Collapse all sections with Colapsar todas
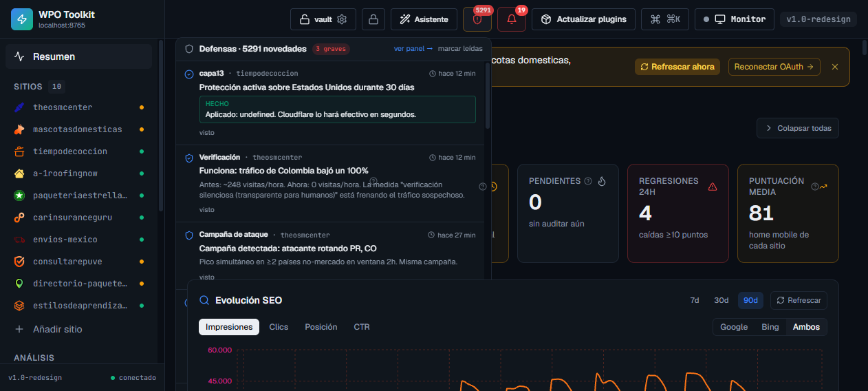This screenshot has width=868, height=391. [798, 128]
